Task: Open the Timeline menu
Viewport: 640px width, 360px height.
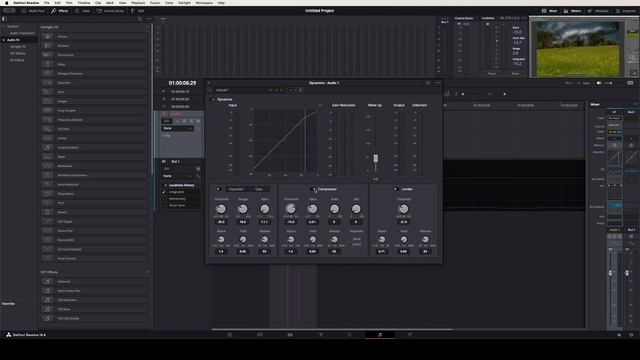Action: tap(84, 2)
